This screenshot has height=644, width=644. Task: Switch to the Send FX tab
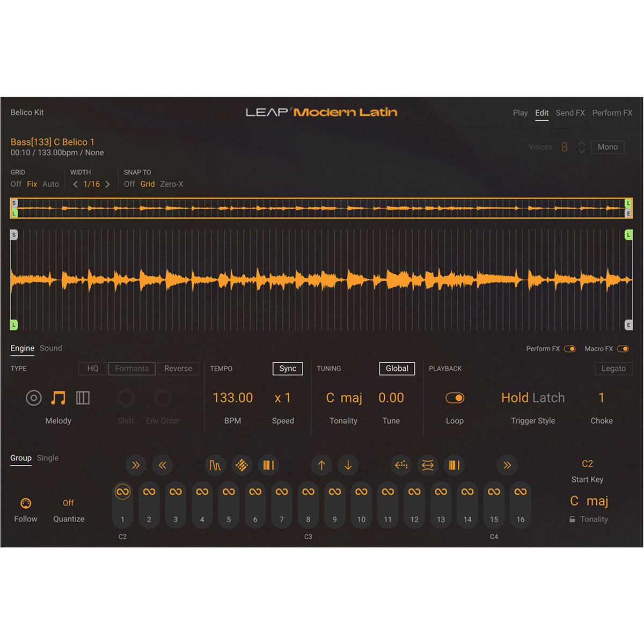point(570,113)
